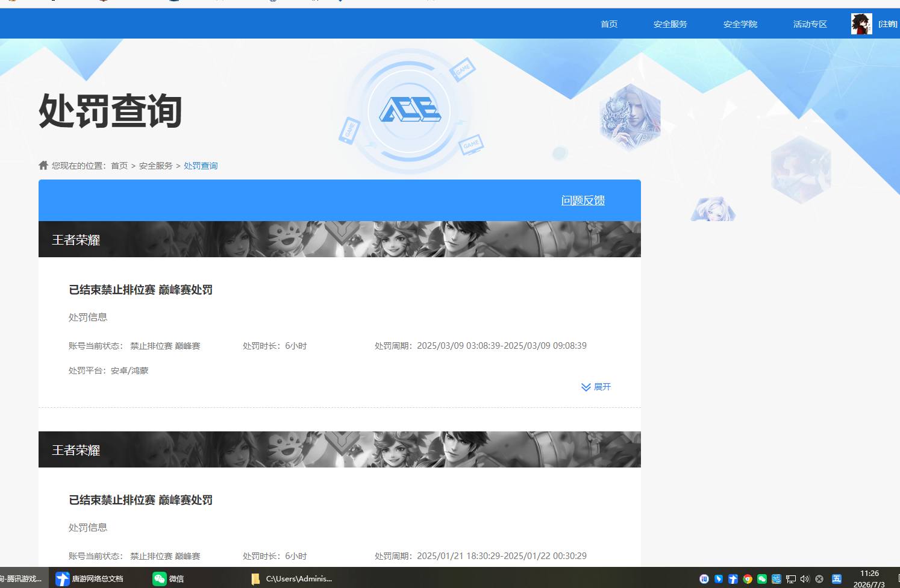Viewport: 900px width, 588px height.
Task: Open network settings from the tray
Action: coord(791,579)
